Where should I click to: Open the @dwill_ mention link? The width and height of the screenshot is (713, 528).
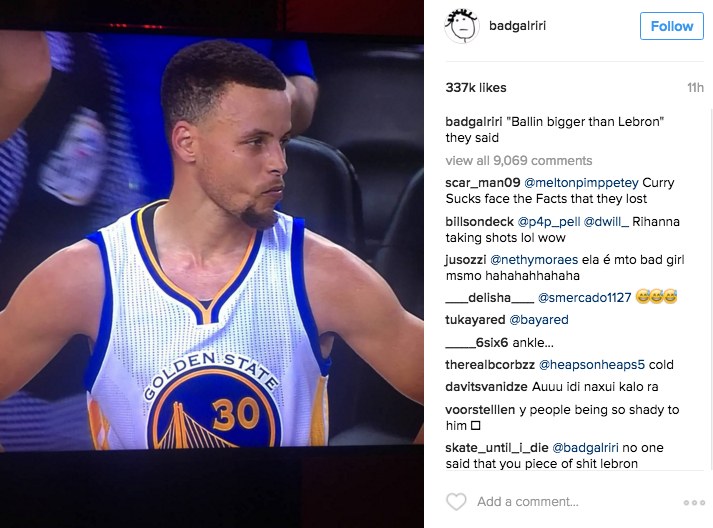606,222
